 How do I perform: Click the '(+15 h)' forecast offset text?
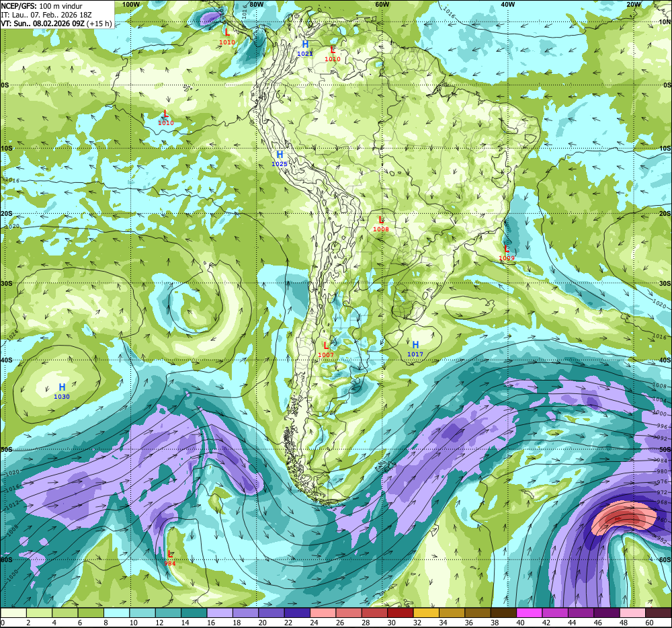point(99,23)
